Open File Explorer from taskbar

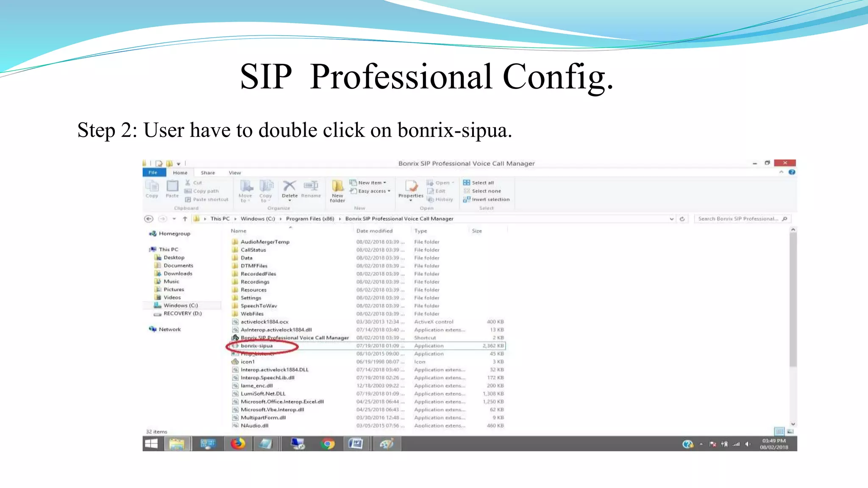point(177,444)
